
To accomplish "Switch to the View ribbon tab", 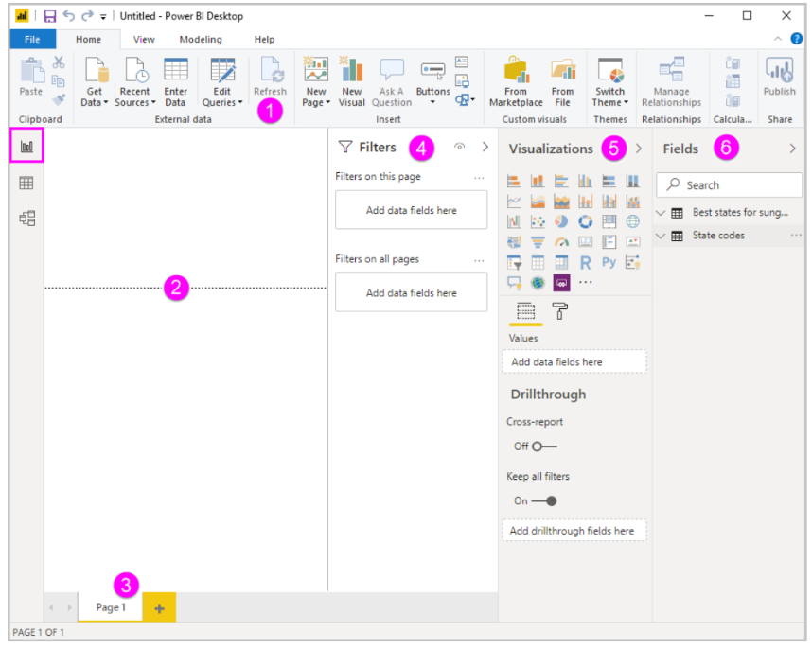I will pyautogui.click(x=144, y=40).
